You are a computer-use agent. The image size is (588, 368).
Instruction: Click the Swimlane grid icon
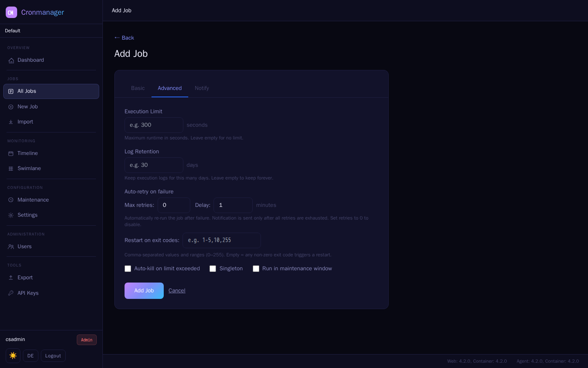point(11,169)
